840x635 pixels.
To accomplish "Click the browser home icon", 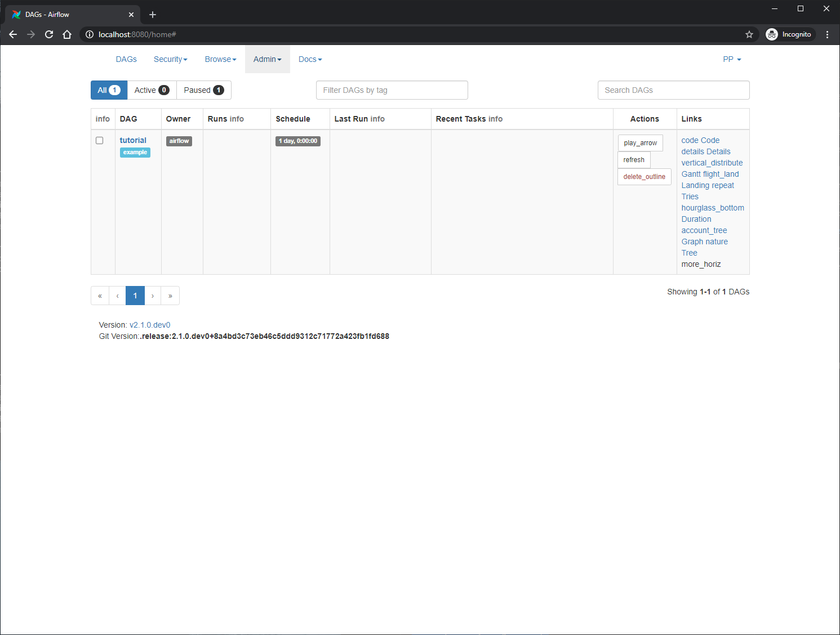I will click(67, 34).
